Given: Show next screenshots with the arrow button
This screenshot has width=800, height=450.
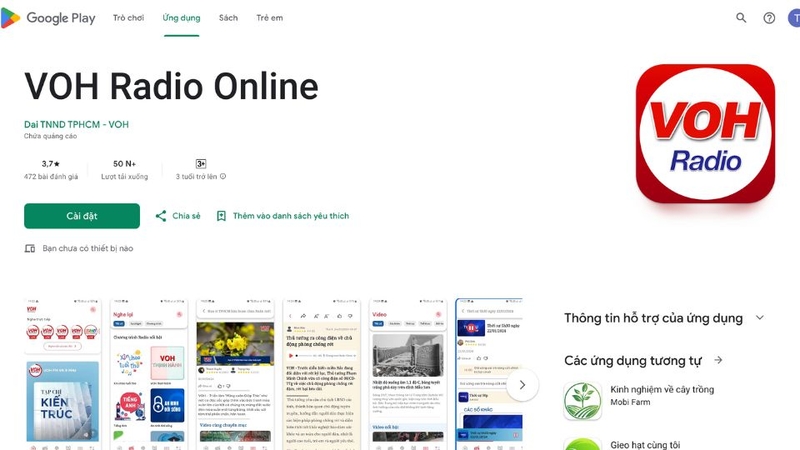Looking at the screenshot, I should pyautogui.click(x=522, y=385).
